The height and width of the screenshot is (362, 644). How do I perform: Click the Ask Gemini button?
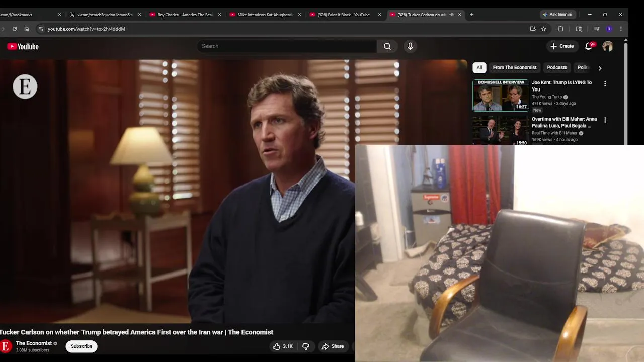(557, 15)
